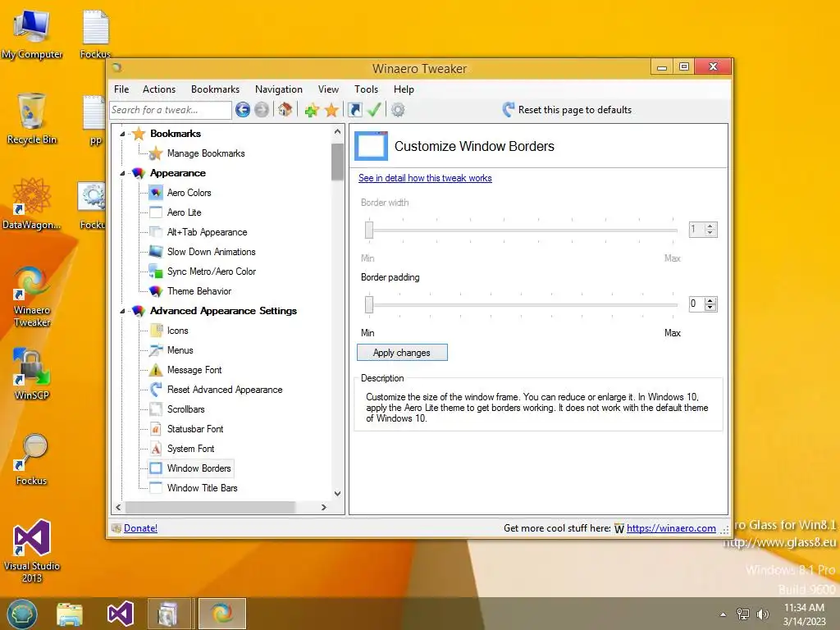Open Theme Behavior tweak
This screenshot has width=840, height=630.
pos(199,291)
